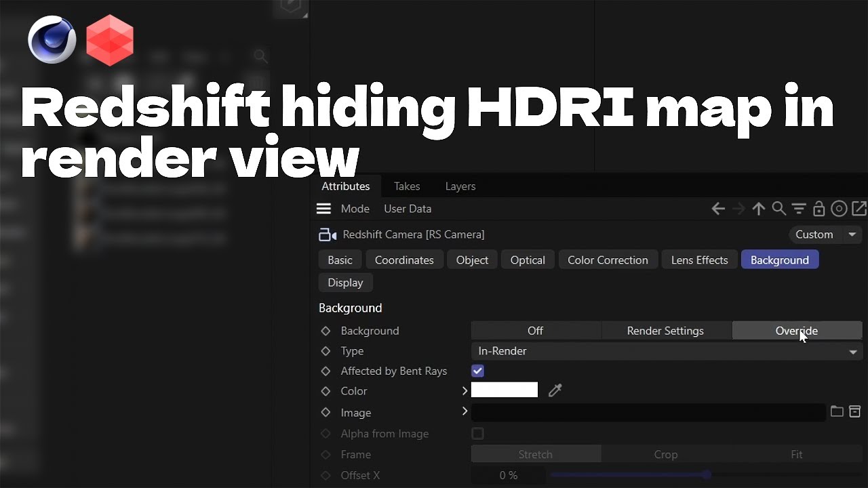Image resolution: width=868 pixels, height=488 pixels.
Task: Uncheck Affected by Bent Rays
Action: [478, 371]
